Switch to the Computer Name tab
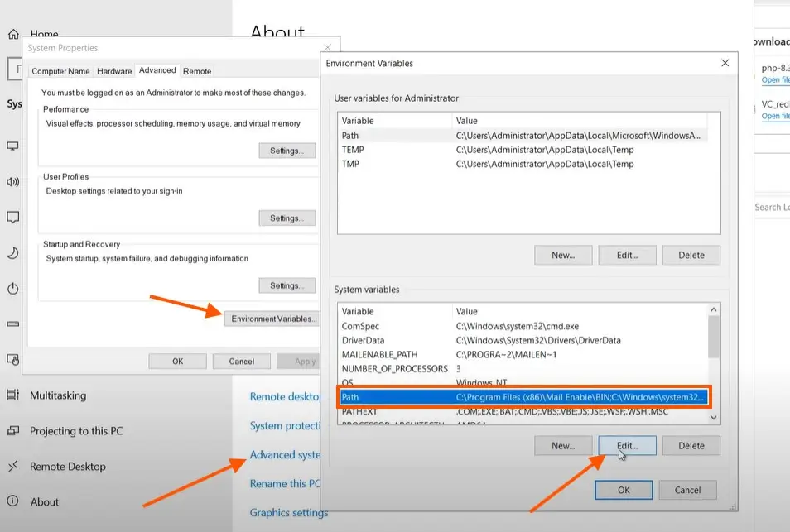This screenshot has width=790, height=532. point(60,71)
